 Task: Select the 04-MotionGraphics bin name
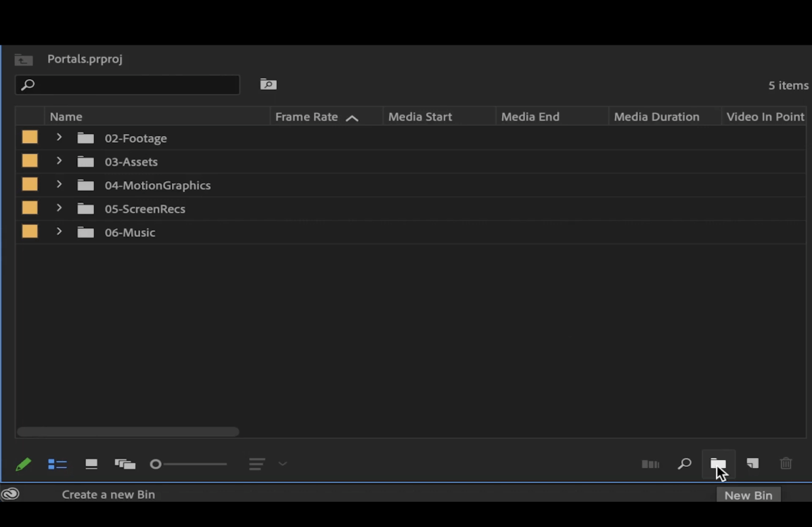click(158, 185)
